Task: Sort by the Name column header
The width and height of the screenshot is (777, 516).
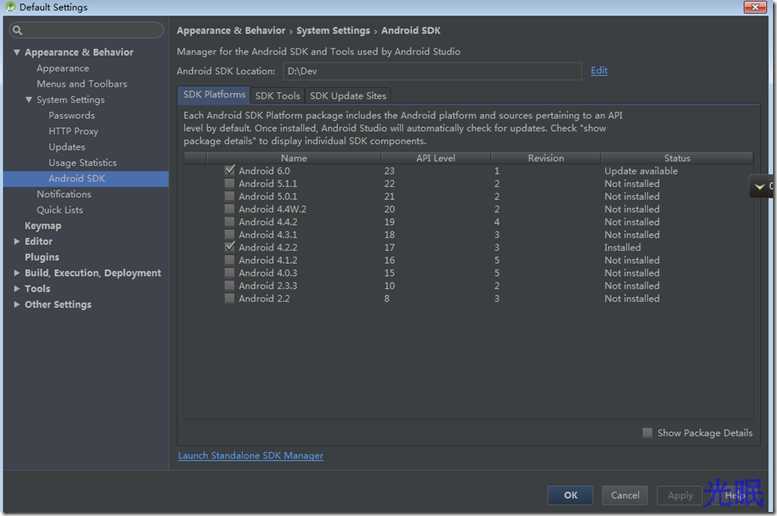Action: click(x=293, y=158)
